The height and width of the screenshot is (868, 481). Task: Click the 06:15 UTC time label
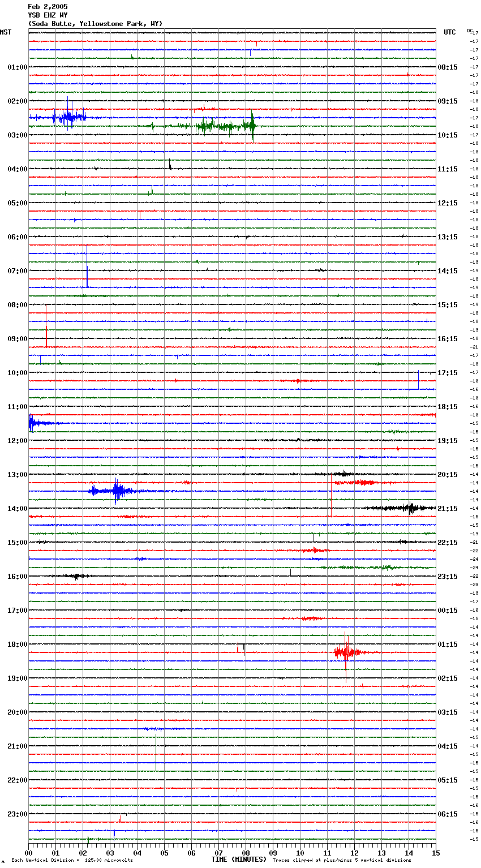click(x=448, y=814)
